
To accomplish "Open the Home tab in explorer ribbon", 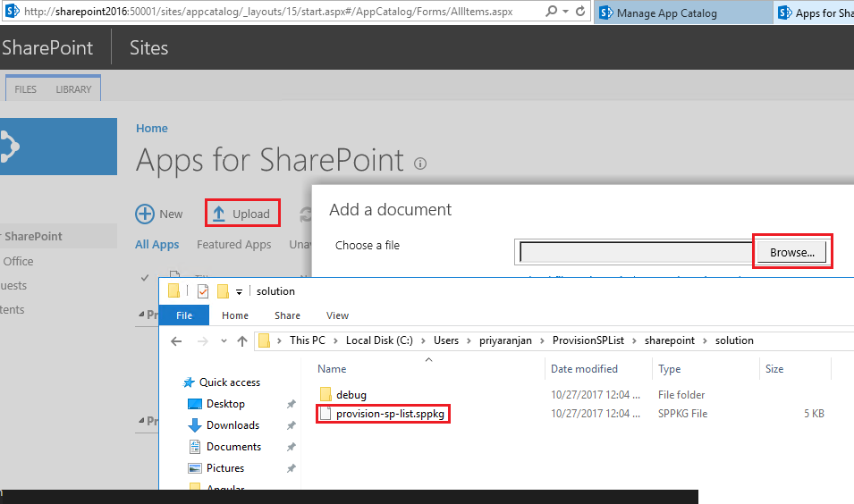I will click(x=235, y=315).
